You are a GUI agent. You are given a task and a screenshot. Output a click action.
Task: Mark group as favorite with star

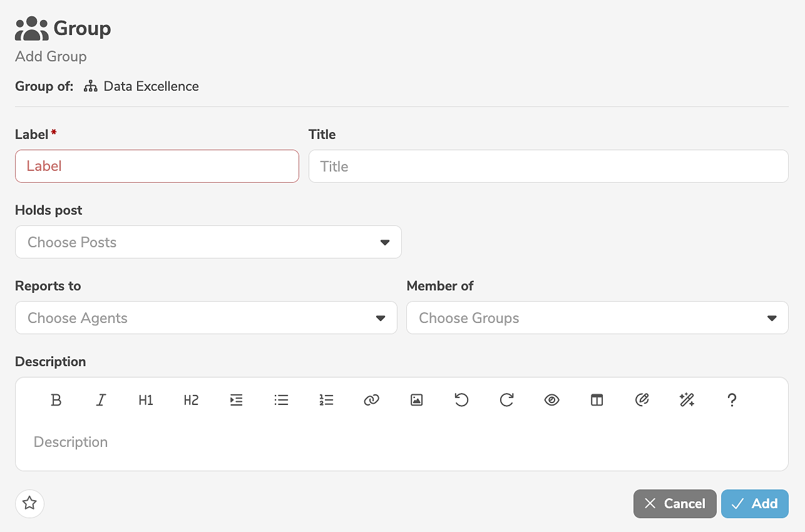[29, 503]
